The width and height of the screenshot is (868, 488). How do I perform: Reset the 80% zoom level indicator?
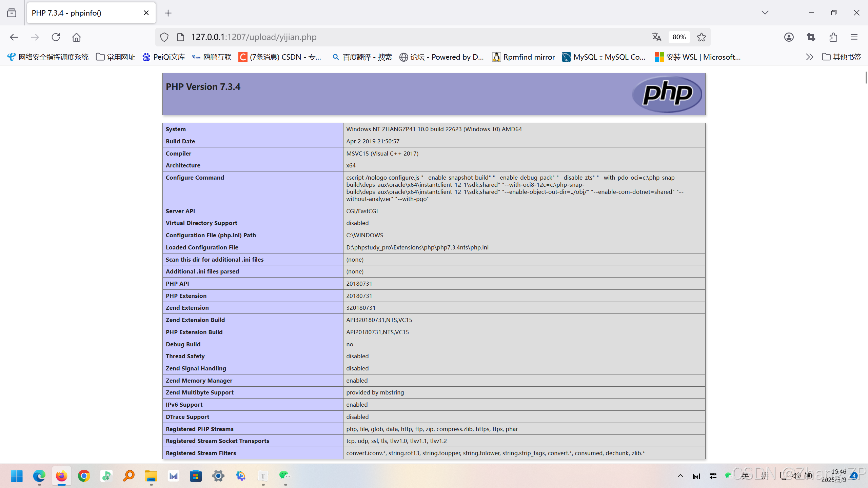click(679, 37)
